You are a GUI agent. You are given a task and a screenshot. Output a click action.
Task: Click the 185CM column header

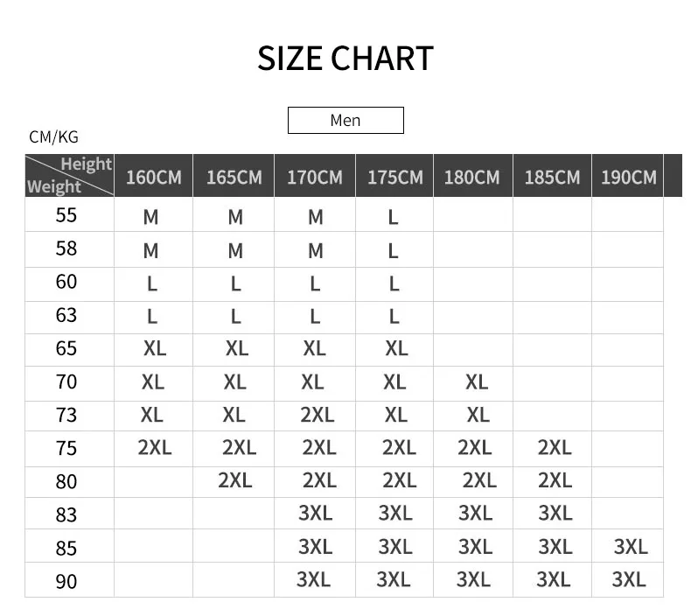click(552, 176)
